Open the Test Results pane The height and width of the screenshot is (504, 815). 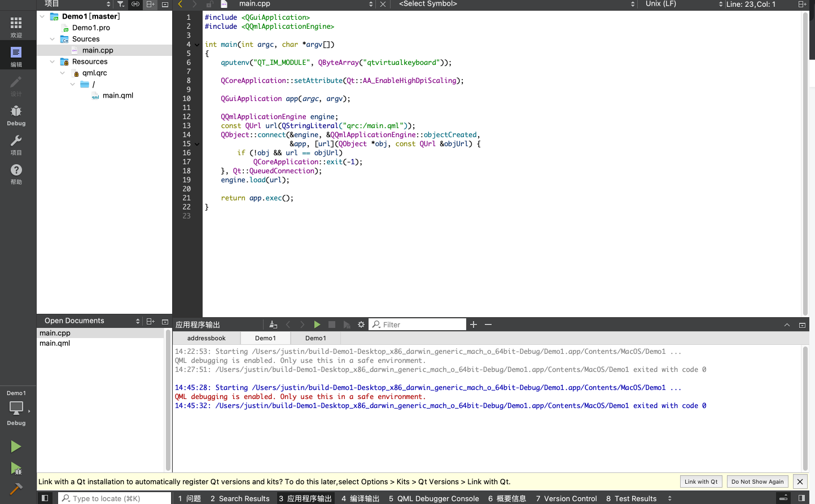(631, 498)
